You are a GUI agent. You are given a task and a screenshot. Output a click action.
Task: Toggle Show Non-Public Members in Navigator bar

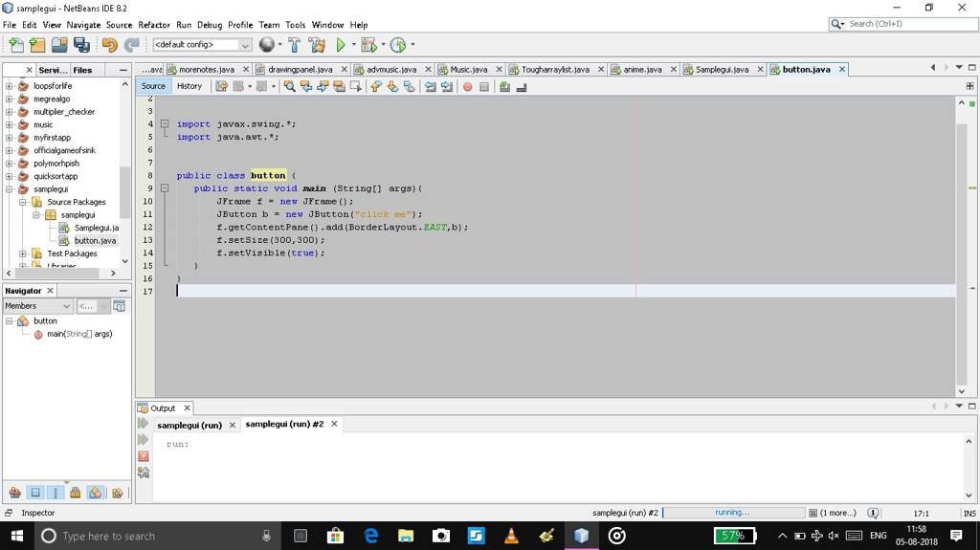(75, 493)
